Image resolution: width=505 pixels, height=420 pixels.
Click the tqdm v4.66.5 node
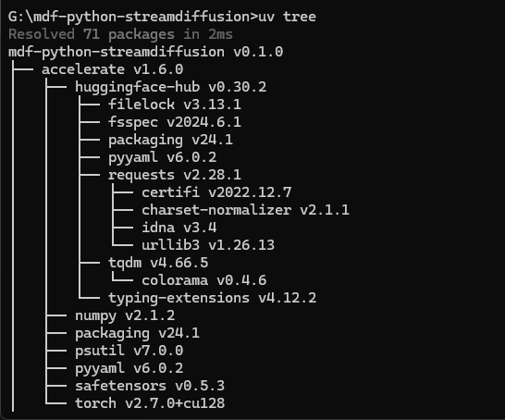click(158, 263)
